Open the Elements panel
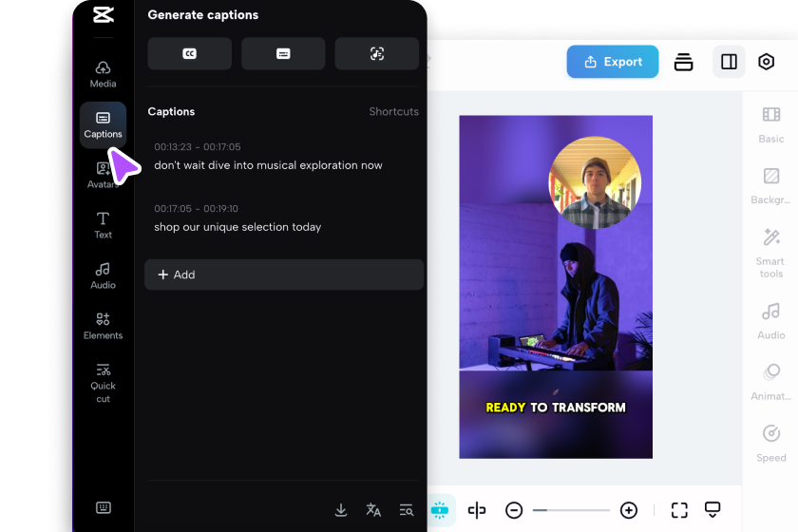 coord(103,327)
